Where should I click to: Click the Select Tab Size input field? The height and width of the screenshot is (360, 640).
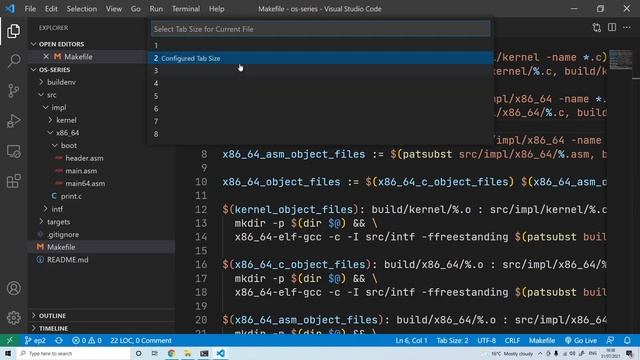coord(320,29)
